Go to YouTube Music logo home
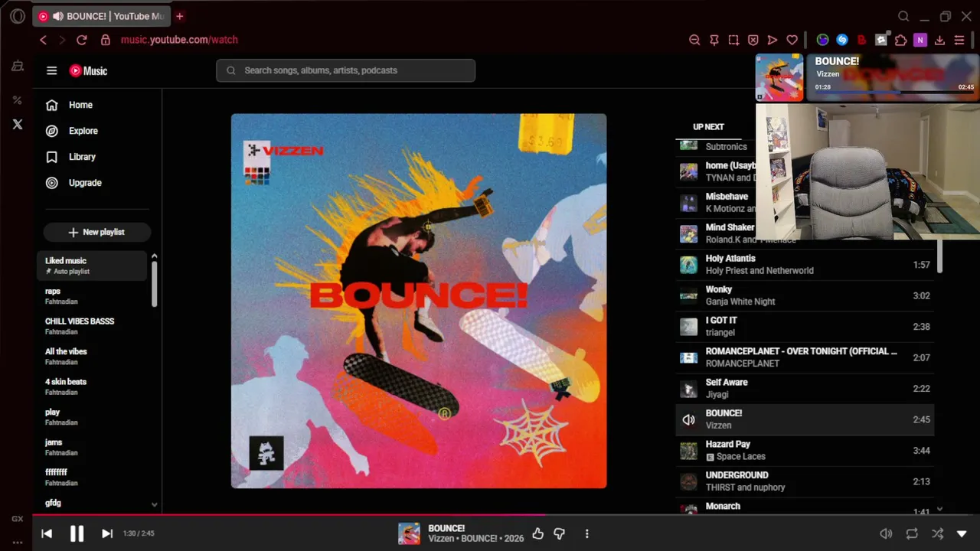Image resolution: width=980 pixels, height=551 pixels. (x=88, y=70)
